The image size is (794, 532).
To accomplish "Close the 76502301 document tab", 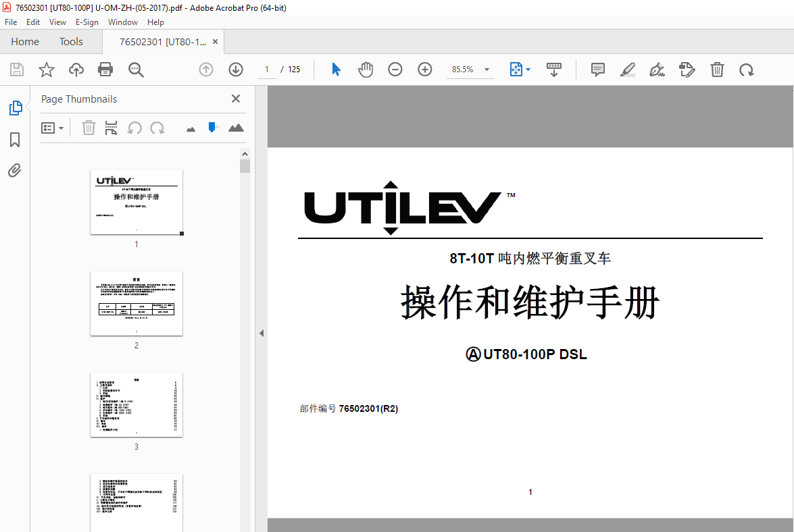I will point(215,41).
